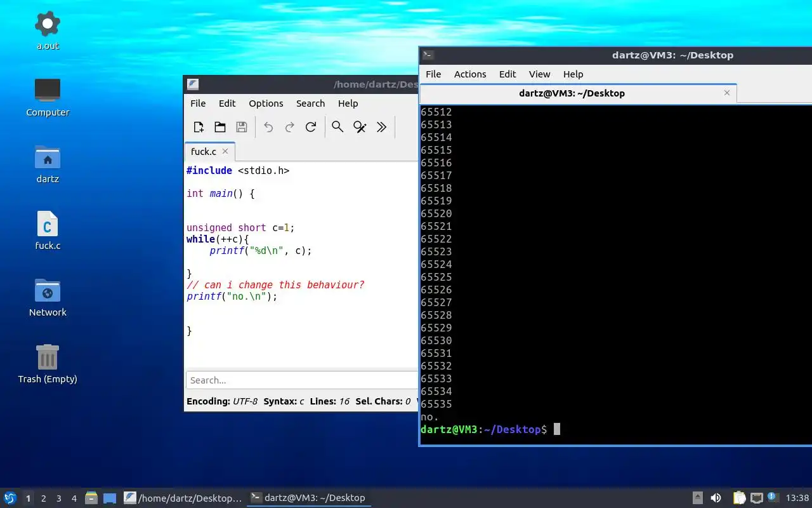Launch file manager from taskbar drawer icon
This screenshot has height=508, width=812.
coord(91,498)
